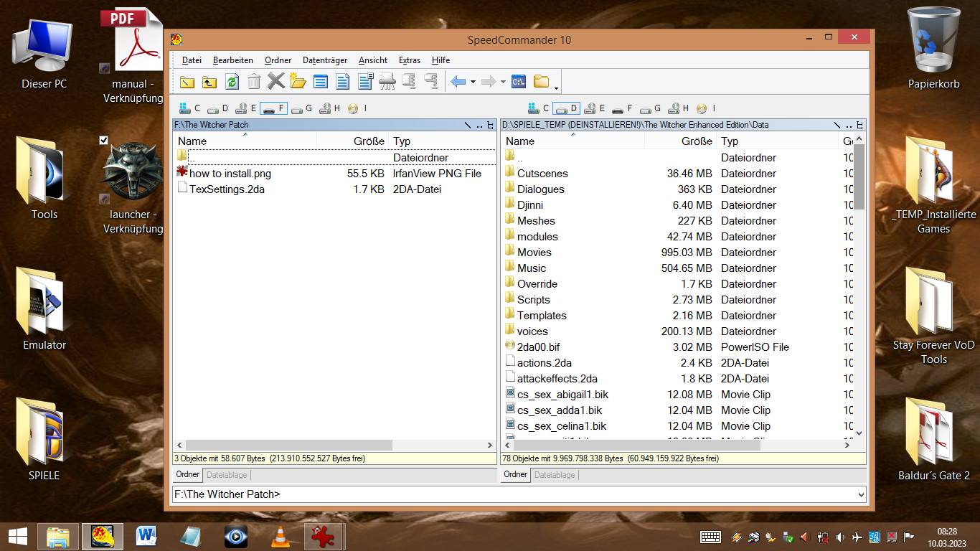Toggle checkbox on launcher desktop shortcut
The width and height of the screenshot is (980, 551).
104,141
